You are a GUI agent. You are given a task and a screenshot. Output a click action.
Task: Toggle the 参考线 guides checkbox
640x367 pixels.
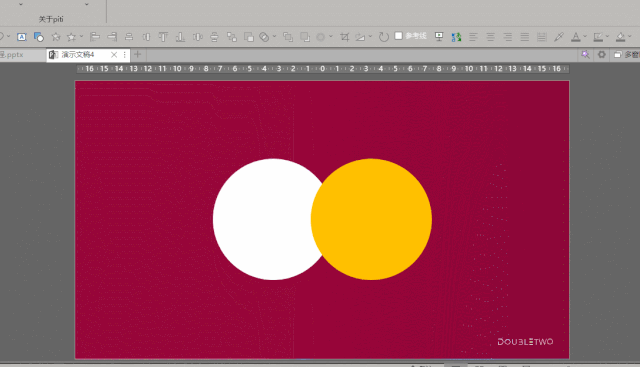(x=399, y=36)
